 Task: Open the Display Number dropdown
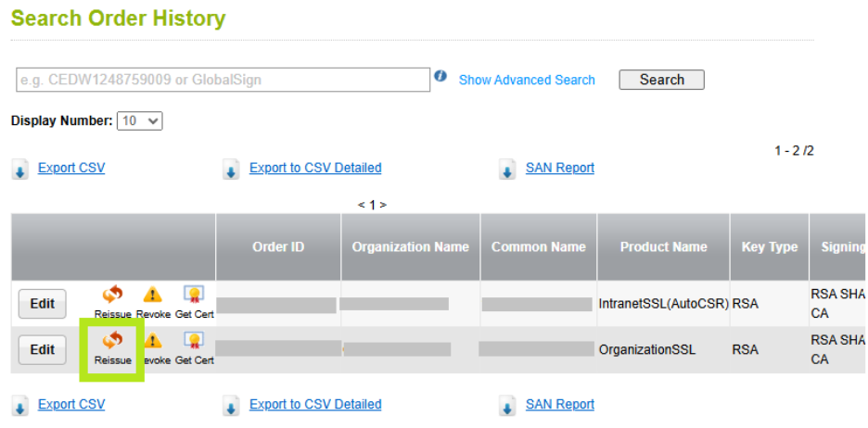pos(140,121)
